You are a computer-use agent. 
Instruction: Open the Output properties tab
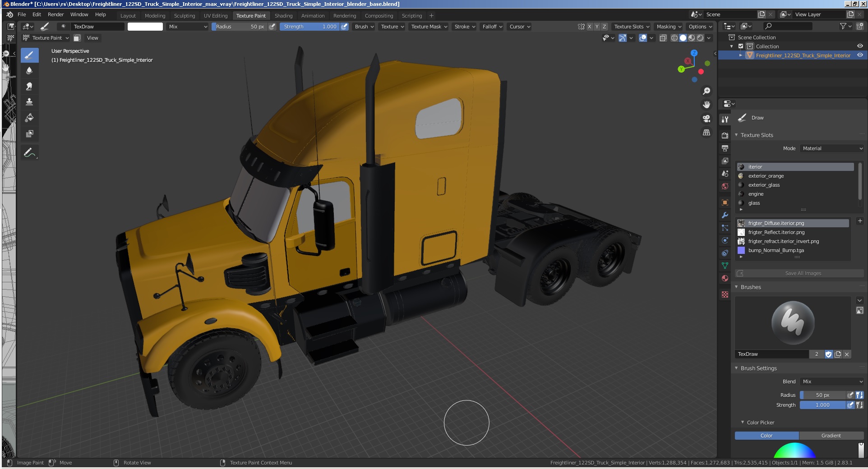(x=725, y=148)
